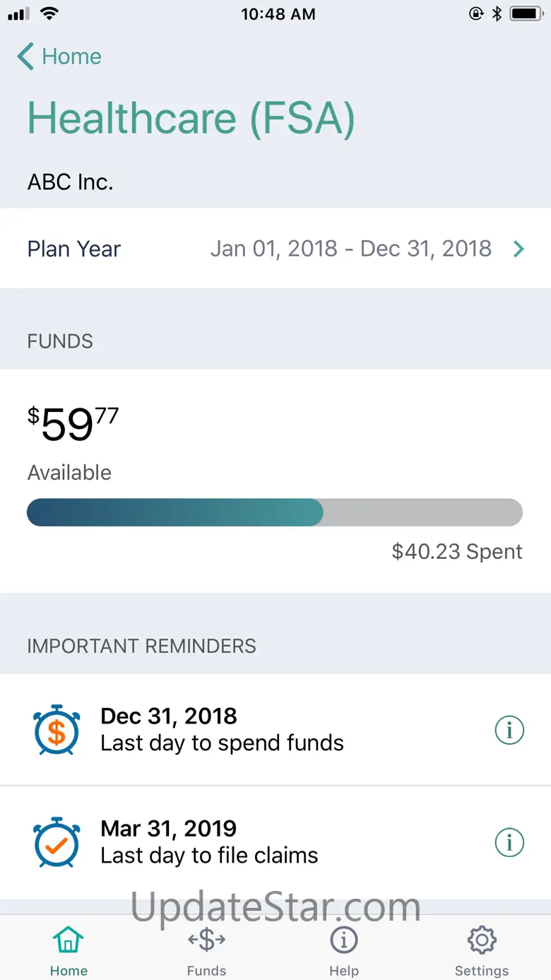Viewport: 551px width, 980px height.
Task: Tap the back chevron next to Home
Action: pyautogui.click(x=25, y=57)
